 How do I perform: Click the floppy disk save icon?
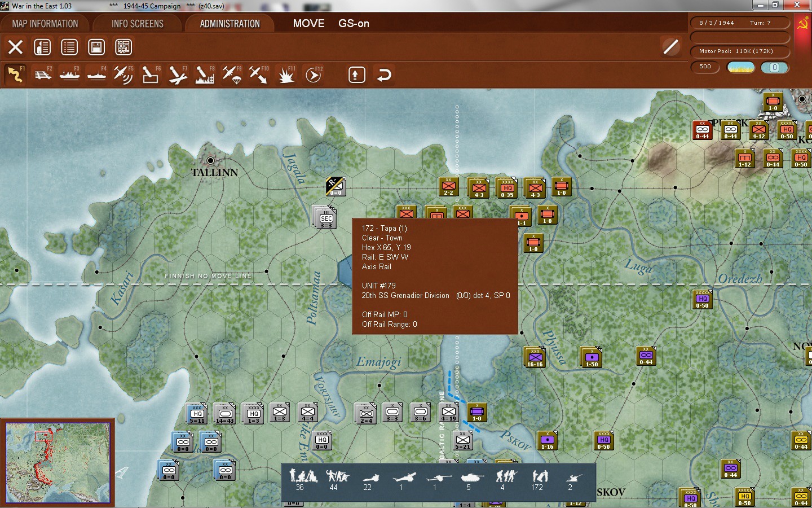tap(96, 47)
